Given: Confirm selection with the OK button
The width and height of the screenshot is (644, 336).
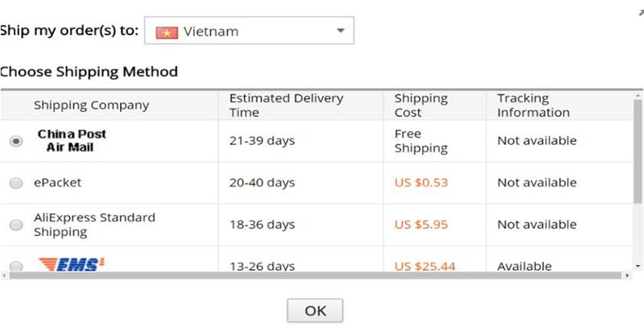Looking at the screenshot, I should pyautogui.click(x=315, y=310).
